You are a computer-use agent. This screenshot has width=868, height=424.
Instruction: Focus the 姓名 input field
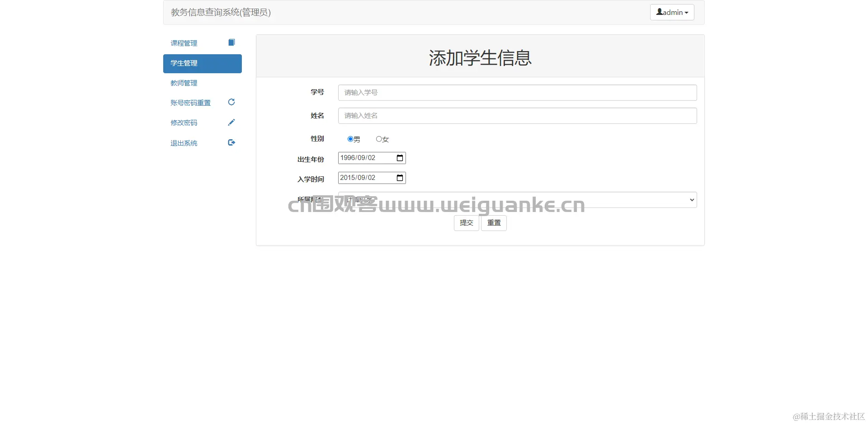[x=517, y=116]
